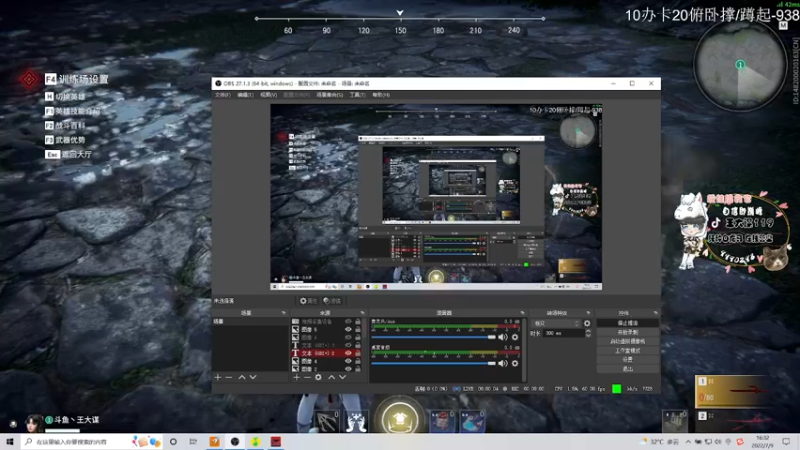The width and height of the screenshot is (800, 450).
Task: Click the 滤镜 filters button
Action: point(332,301)
